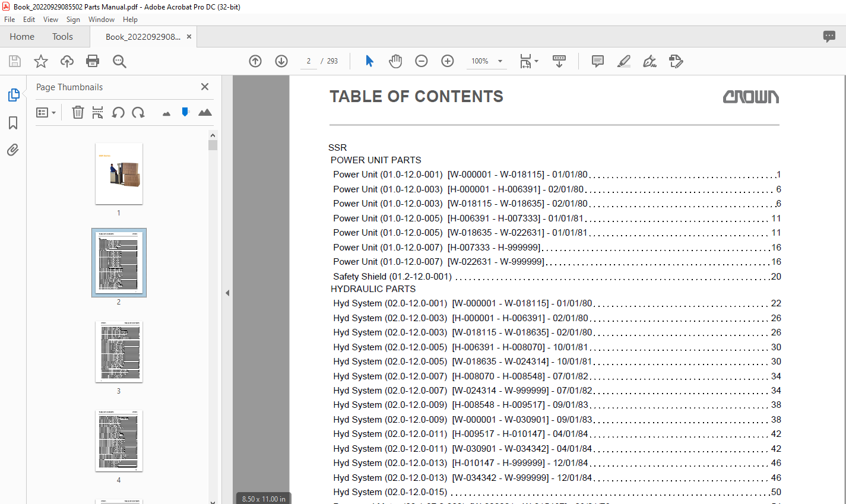Image resolution: width=846 pixels, height=504 pixels.
Task: Go to previous page up arrow
Action: click(x=255, y=61)
